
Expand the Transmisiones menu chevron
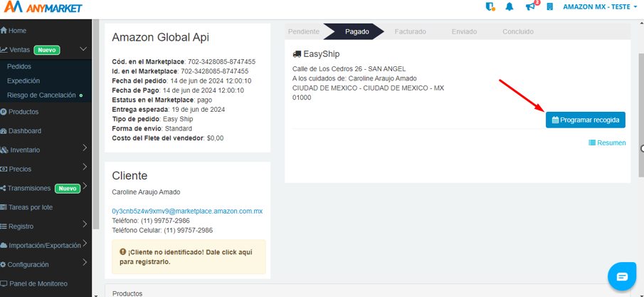[85, 186]
